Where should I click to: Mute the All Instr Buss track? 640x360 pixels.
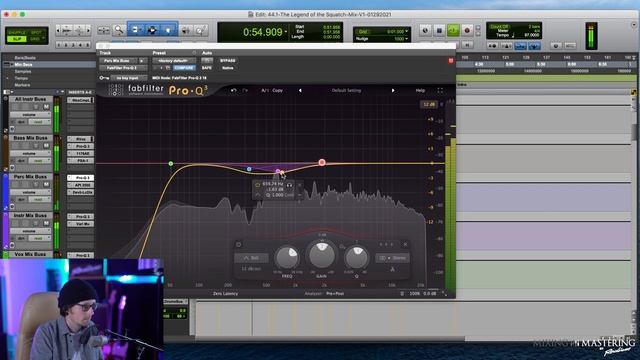click(x=46, y=107)
